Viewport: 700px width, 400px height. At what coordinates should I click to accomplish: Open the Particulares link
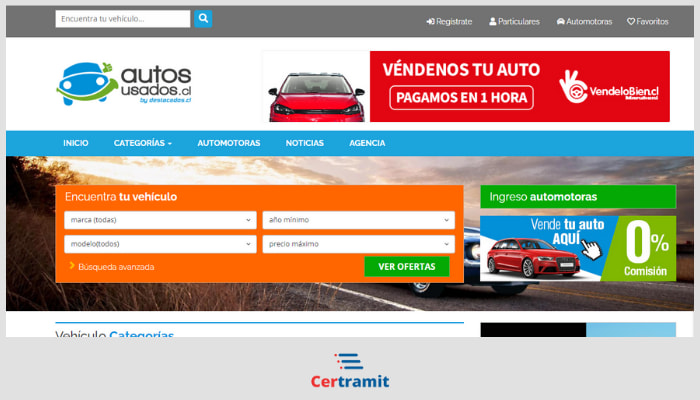514,21
